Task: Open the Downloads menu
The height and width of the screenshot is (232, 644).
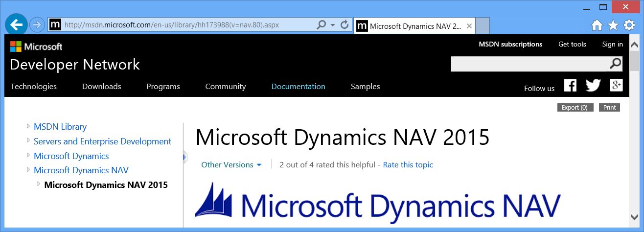Action: 102,87
